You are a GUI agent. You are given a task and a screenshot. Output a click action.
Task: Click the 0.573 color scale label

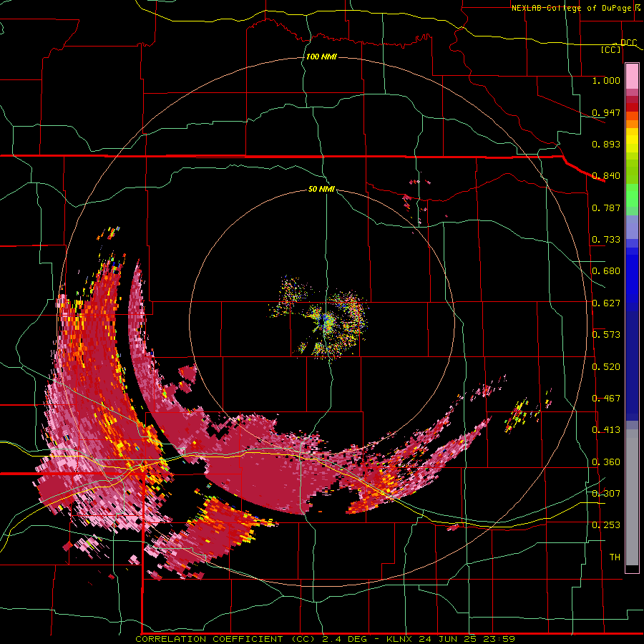point(606,335)
